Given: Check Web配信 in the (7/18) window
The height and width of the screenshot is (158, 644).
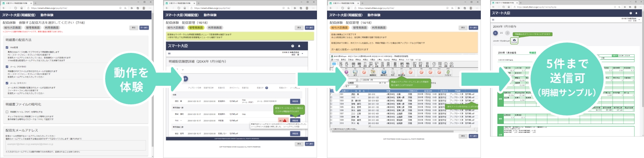Looking at the screenshot, I should pos(7,47).
